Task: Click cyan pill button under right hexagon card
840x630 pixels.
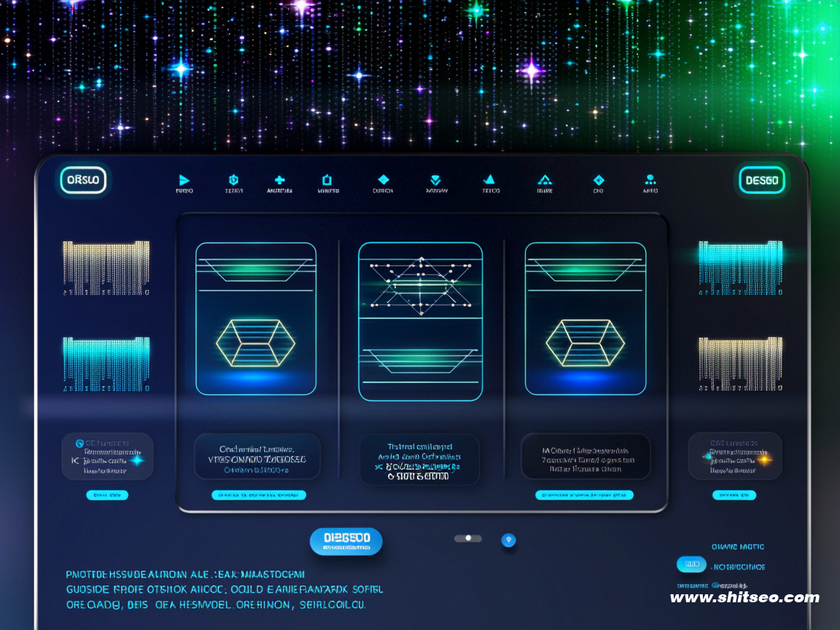Action: [x=585, y=495]
